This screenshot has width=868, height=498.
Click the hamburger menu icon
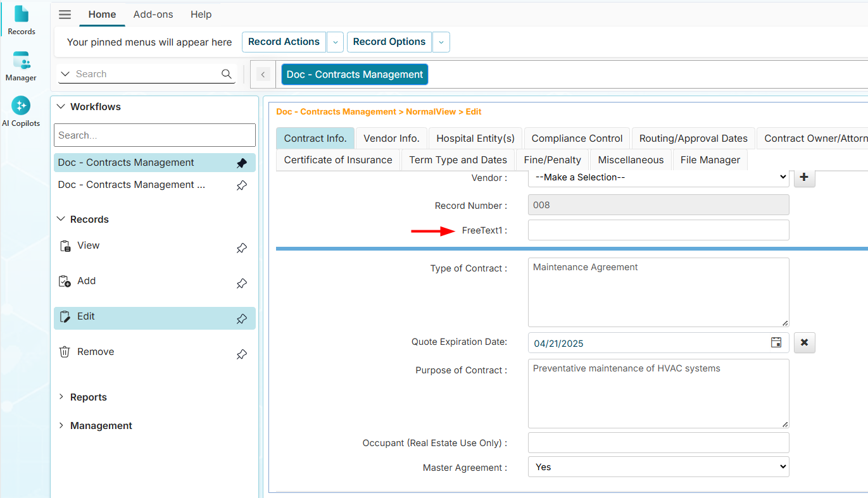(65, 15)
